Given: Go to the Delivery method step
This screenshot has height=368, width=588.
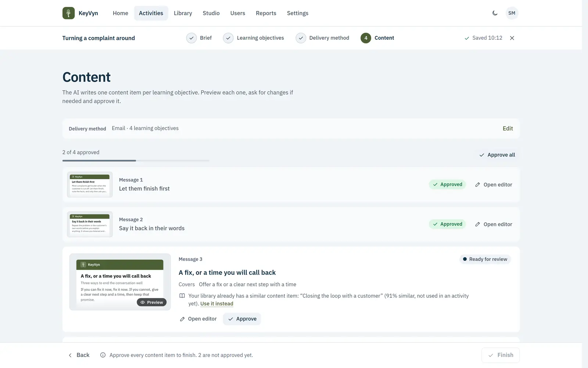Looking at the screenshot, I should point(323,38).
